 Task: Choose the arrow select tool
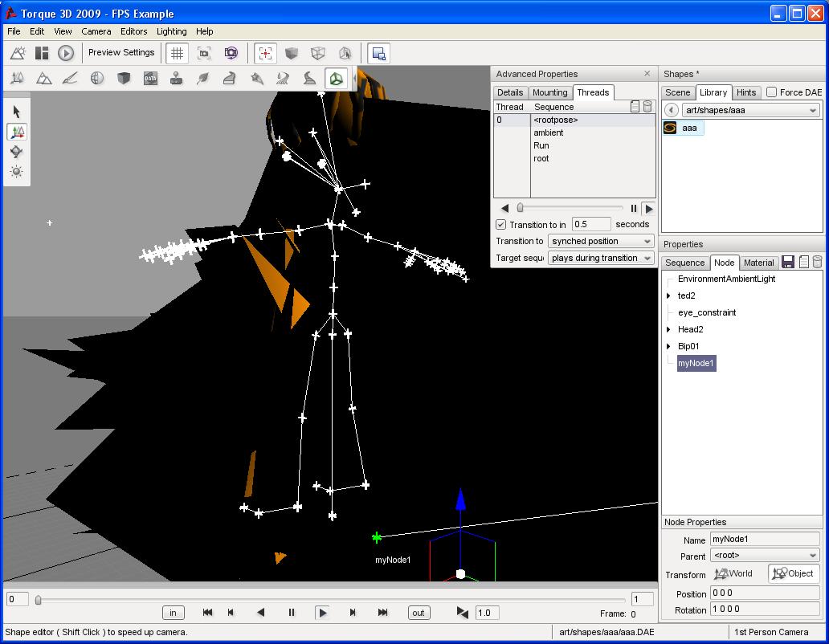click(x=16, y=112)
